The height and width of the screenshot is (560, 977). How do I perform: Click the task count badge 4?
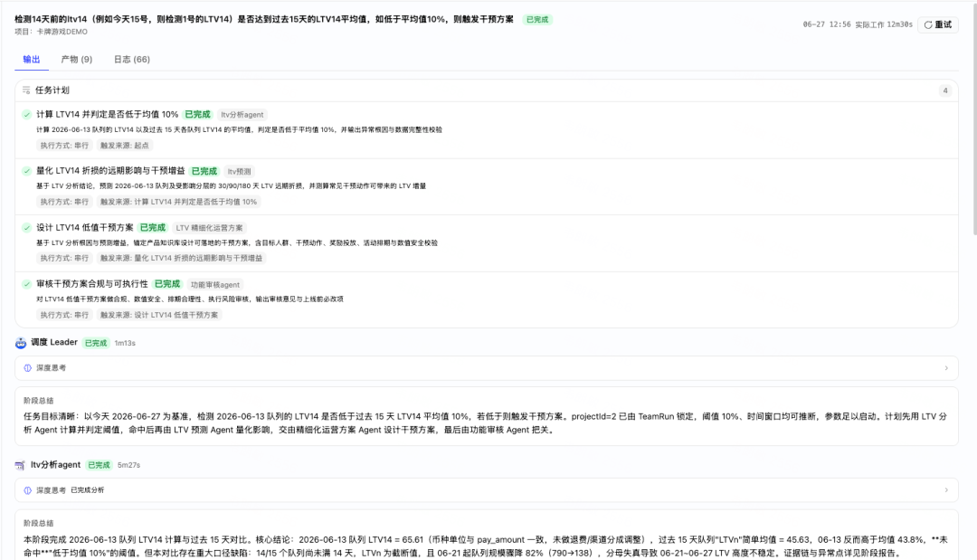(944, 90)
